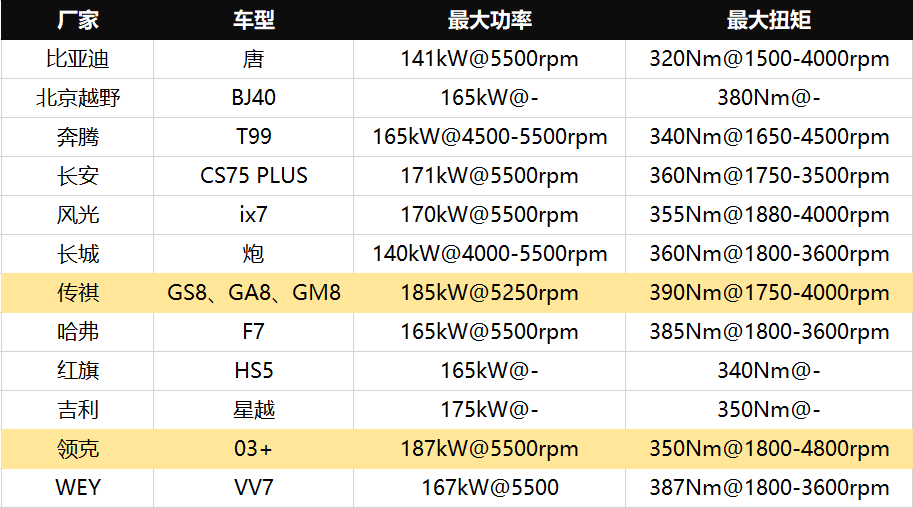Viewport: 913px width, 508px height.
Task: Select the GS8、GA8、GM8 cell
Action: point(253,293)
